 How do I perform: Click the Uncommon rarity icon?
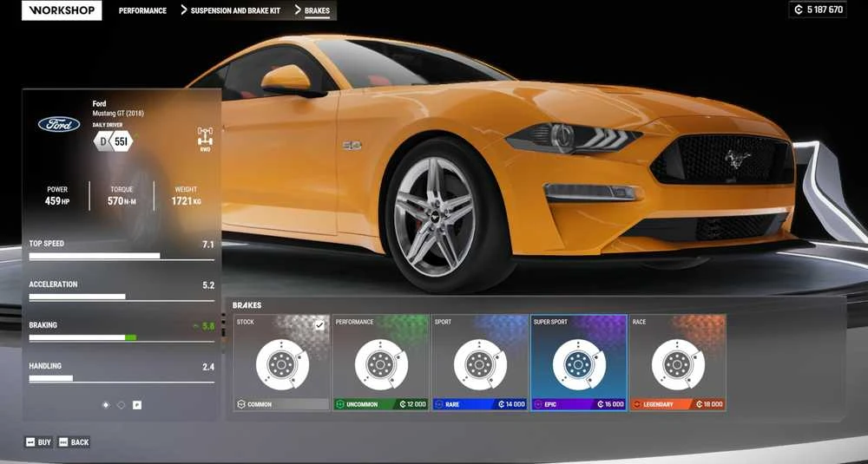(x=340, y=404)
